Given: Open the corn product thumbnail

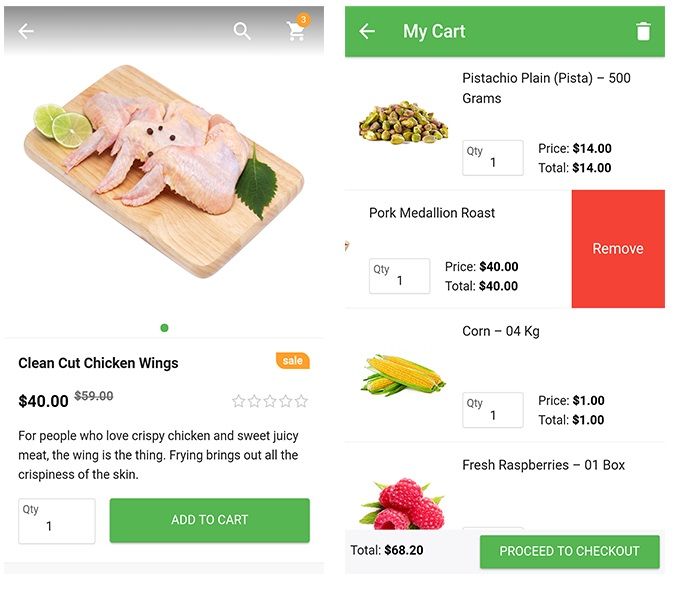Looking at the screenshot, I should tap(403, 375).
